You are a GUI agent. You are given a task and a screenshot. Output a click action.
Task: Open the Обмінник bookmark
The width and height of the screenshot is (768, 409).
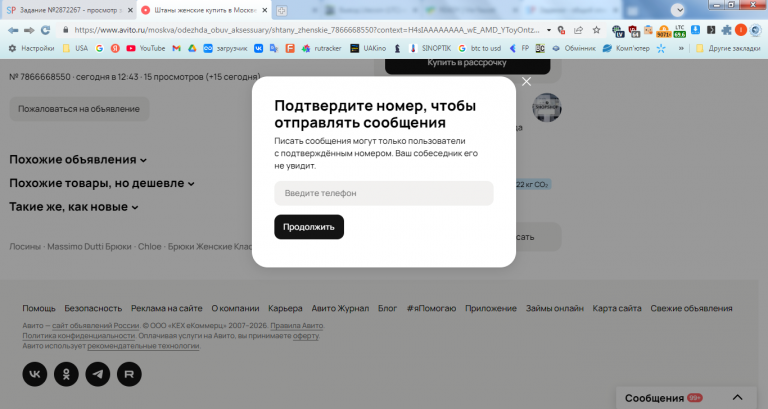pyautogui.click(x=574, y=48)
